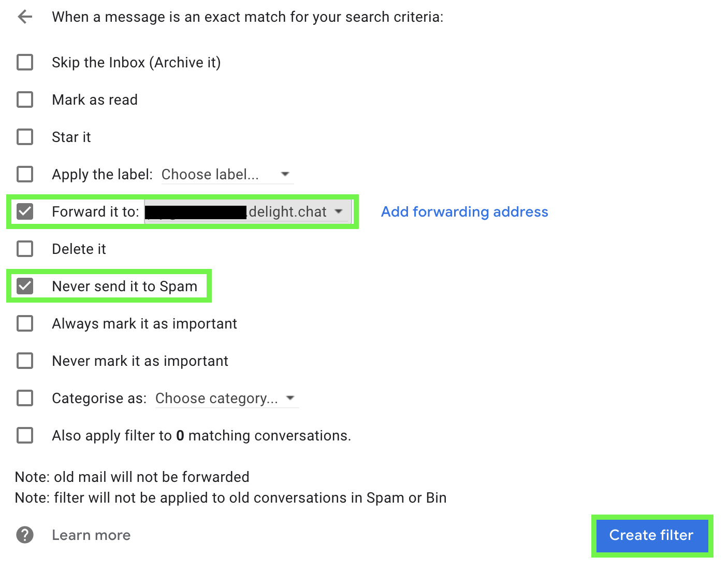728x570 pixels.
Task: Tick the Mark as read checkbox
Action: (x=25, y=99)
